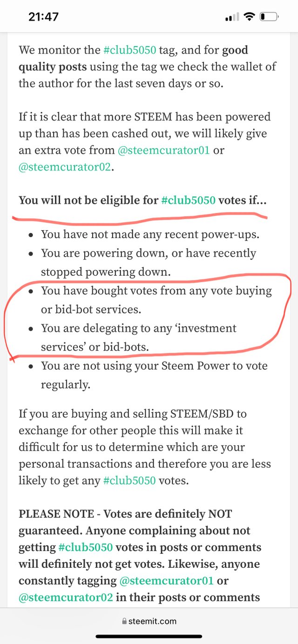
Task: Tap the 21:47 clock in status bar
Action: [x=44, y=17]
